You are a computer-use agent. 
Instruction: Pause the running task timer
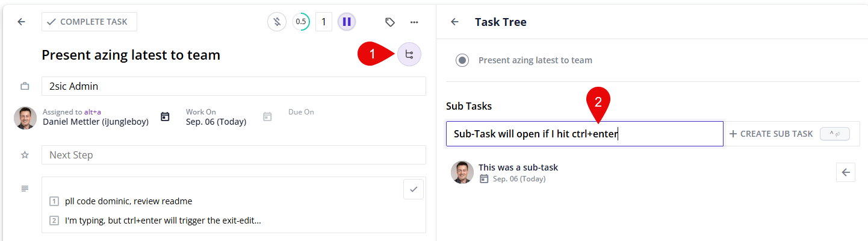tap(347, 22)
